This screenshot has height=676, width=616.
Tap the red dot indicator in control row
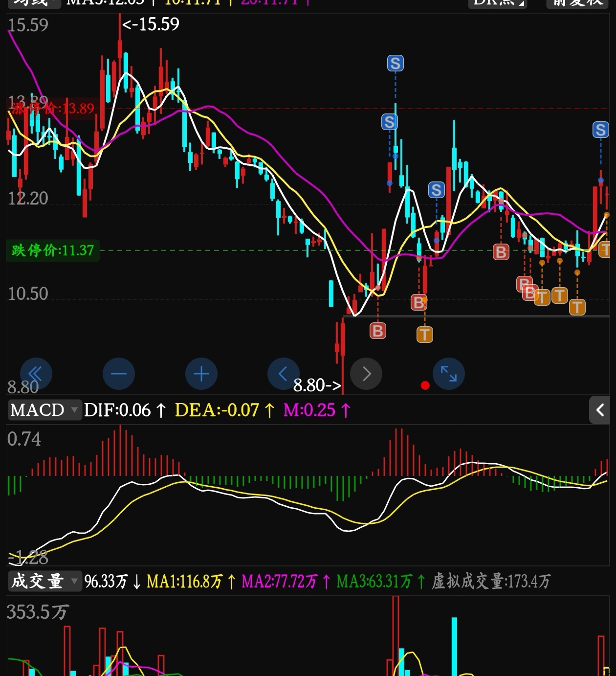tap(425, 385)
